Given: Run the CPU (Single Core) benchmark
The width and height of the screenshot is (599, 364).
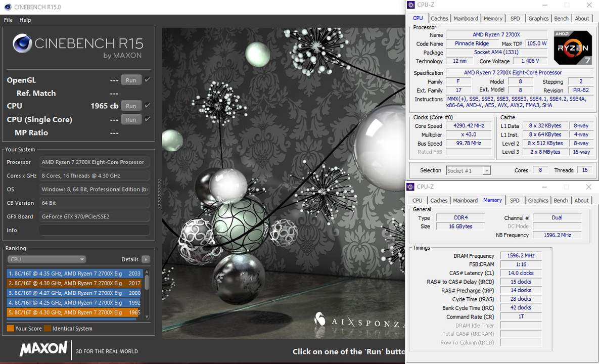Looking at the screenshot, I should coord(131,119).
